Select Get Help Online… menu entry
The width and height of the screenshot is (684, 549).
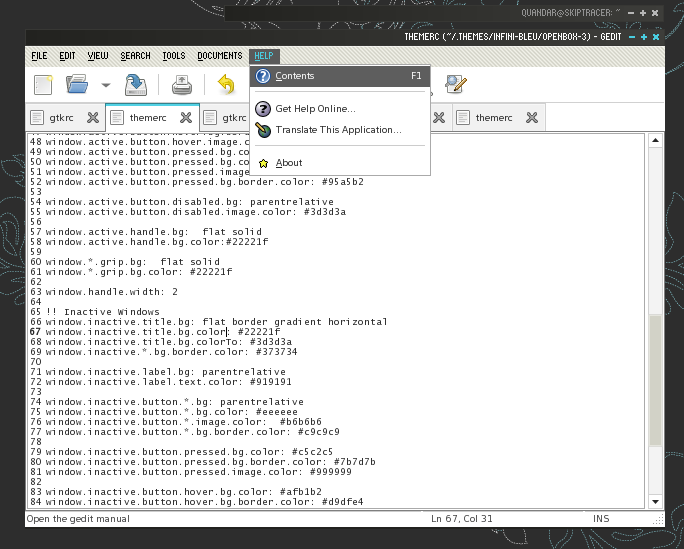point(340,109)
